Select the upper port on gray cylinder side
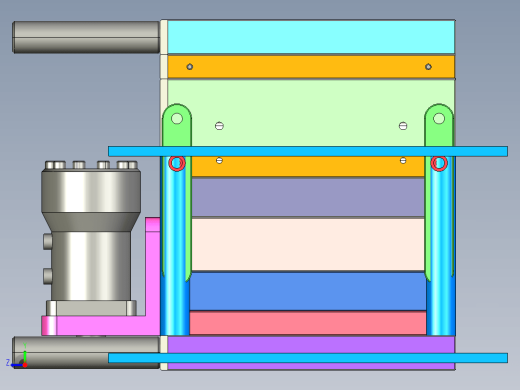 pos(48,241)
